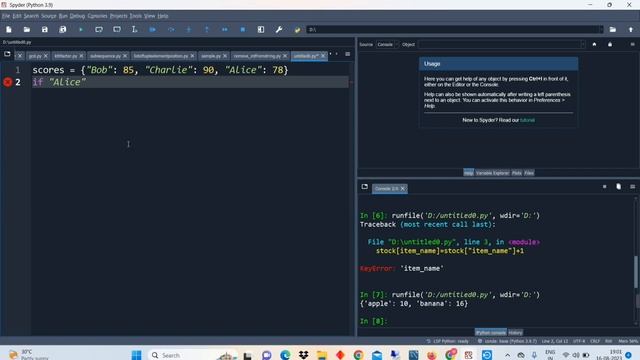Open the Help source Console dropdown

pyautogui.click(x=388, y=44)
